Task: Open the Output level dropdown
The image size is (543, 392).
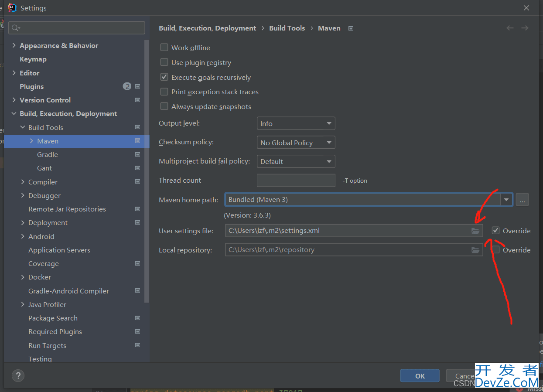Action: (296, 123)
